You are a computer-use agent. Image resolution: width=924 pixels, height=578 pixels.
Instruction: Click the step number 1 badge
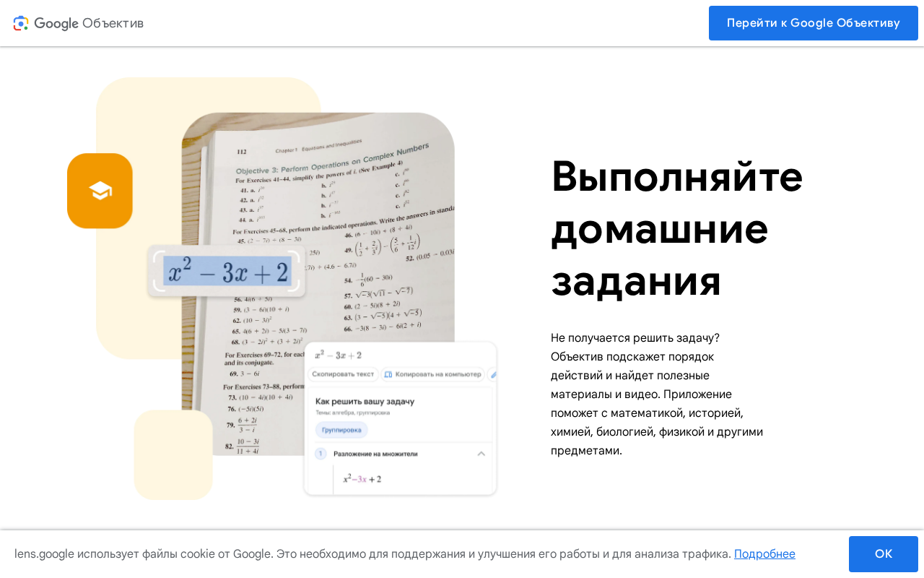(321, 454)
